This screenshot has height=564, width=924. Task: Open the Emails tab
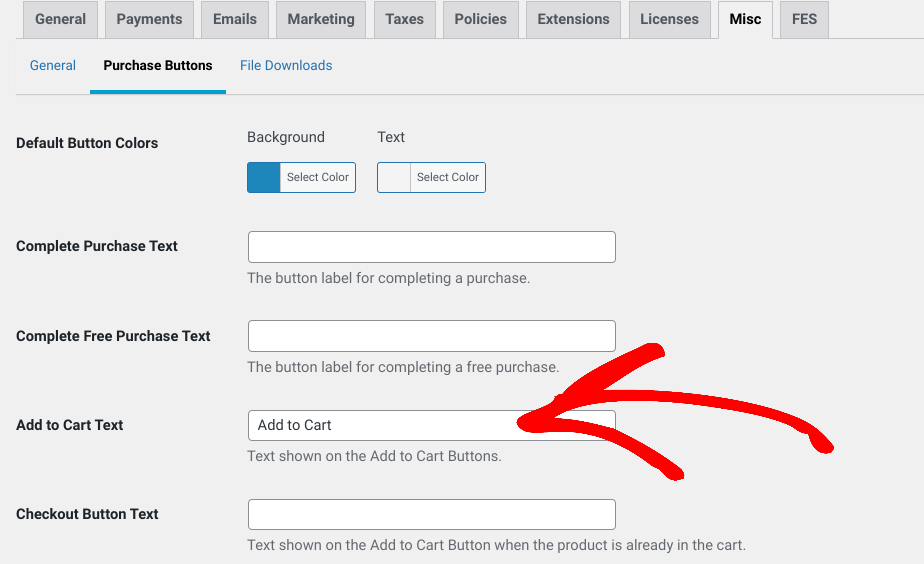(235, 19)
